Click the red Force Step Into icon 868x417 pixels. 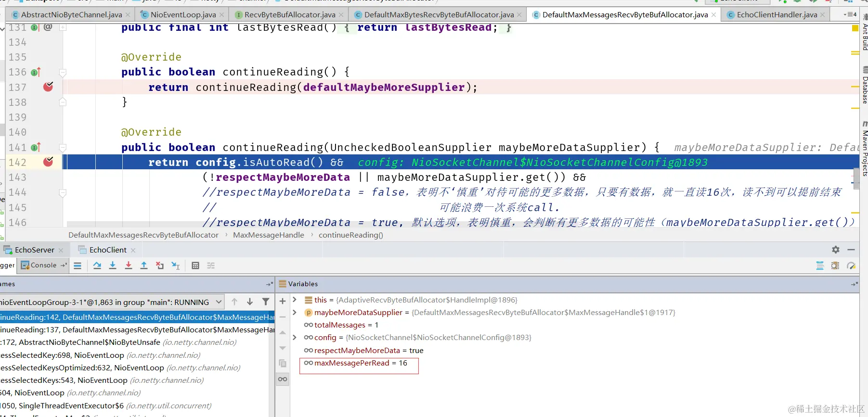[x=129, y=265]
